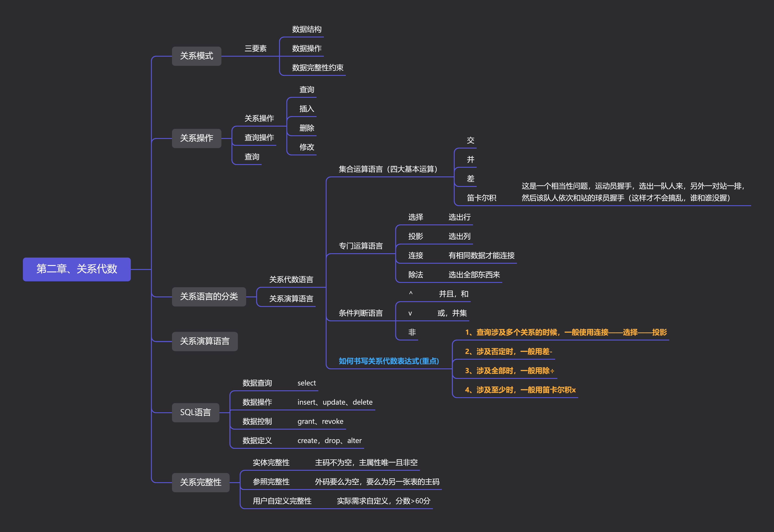Image resolution: width=774 pixels, height=532 pixels.
Task: Click the 实体完整性 node
Action: tap(271, 463)
